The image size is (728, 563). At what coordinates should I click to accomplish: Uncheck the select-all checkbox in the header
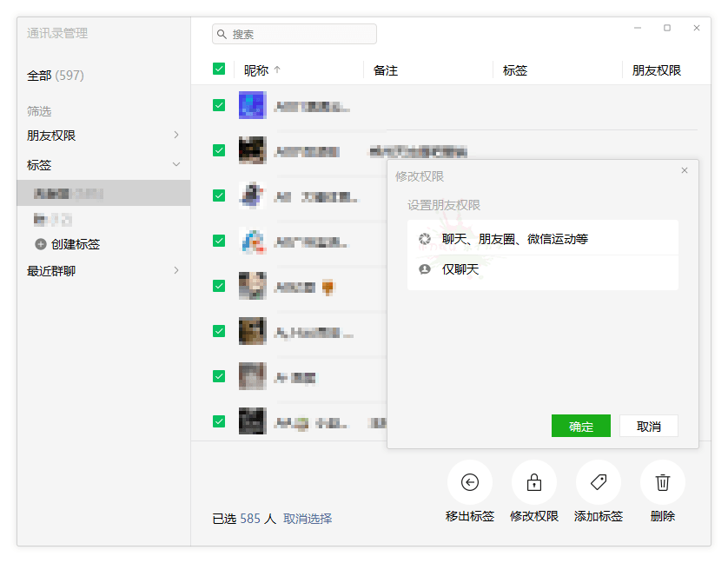coord(219,68)
